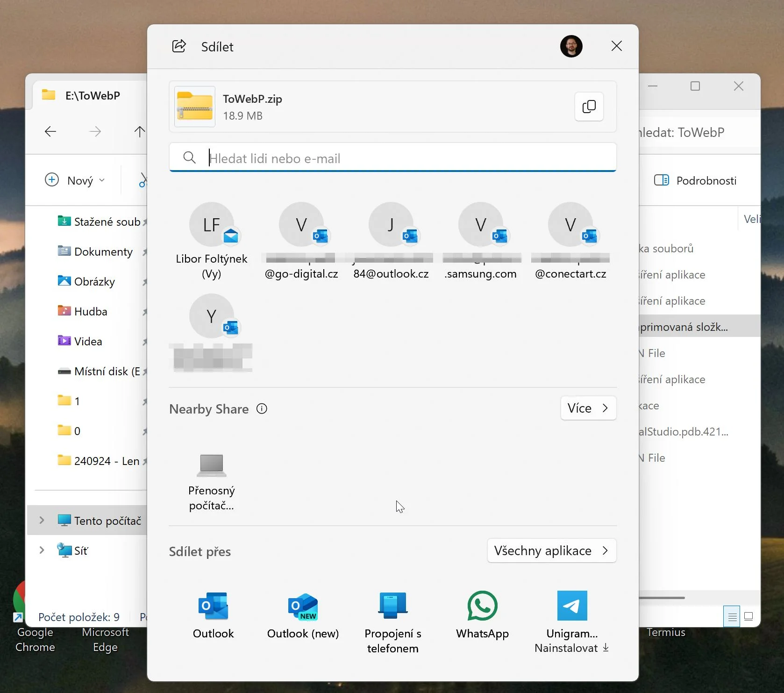Expand the Síť tree node
The height and width of the screenshot is (693, 784).
pos(42,550)
